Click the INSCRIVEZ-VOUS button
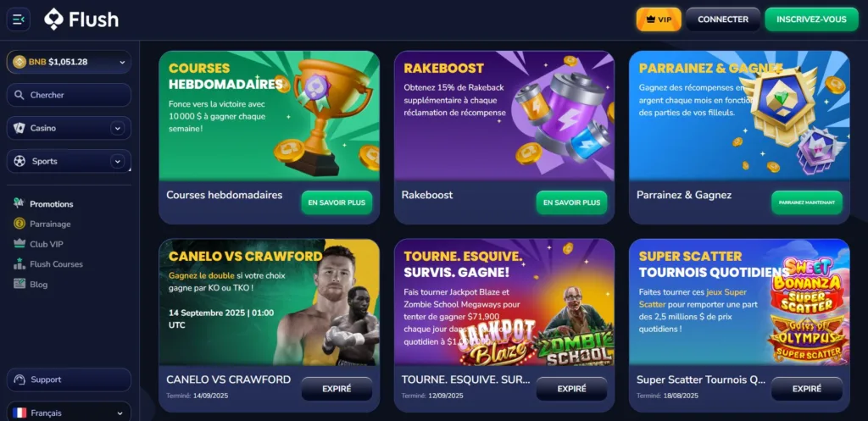This screenshot has width=868, height=421. tap(811, 19)
